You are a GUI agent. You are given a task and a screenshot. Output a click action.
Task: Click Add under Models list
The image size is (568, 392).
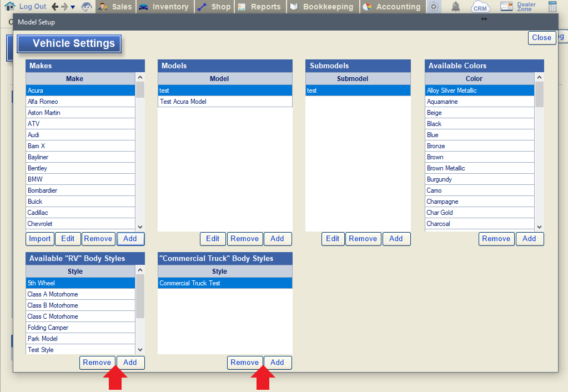tap(278, 239)
